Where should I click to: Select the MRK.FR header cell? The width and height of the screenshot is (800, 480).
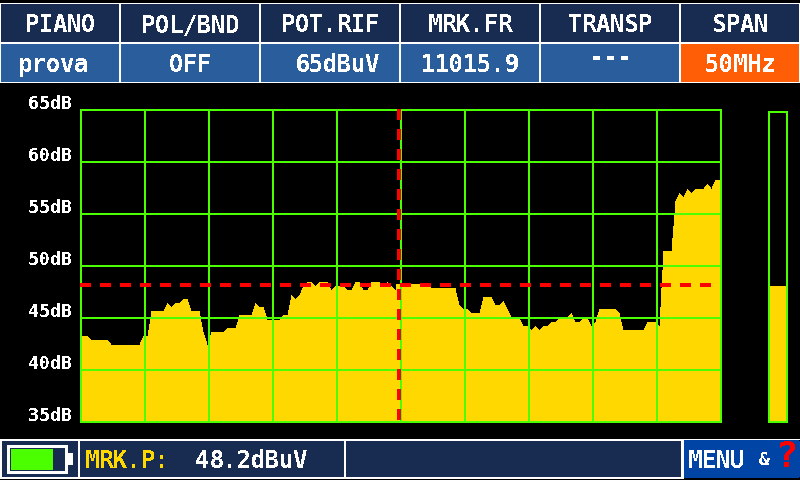tap(470, 23)
